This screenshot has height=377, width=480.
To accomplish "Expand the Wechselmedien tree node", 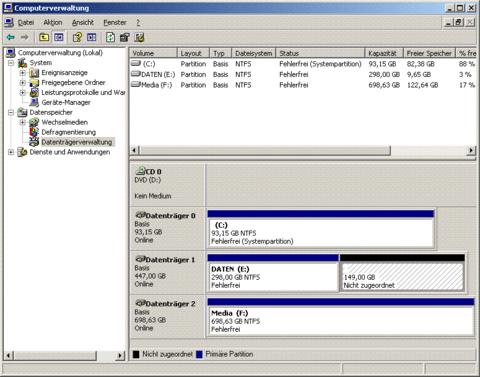I will [23, 122].
